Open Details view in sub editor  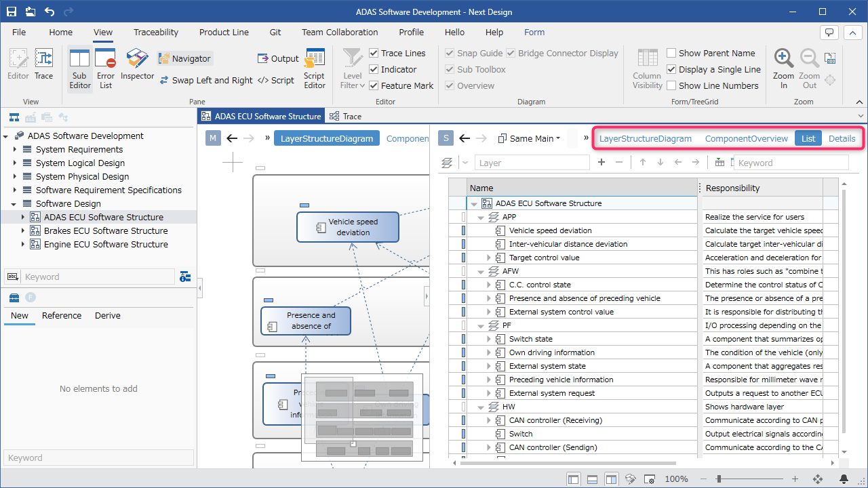(842, 138)
